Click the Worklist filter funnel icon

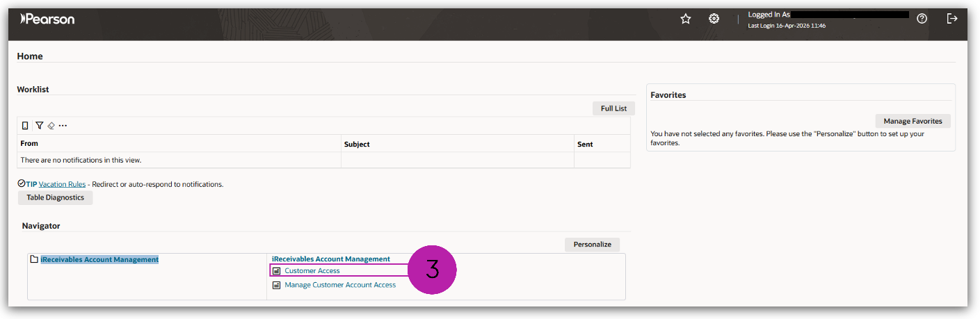coord(40,125)
